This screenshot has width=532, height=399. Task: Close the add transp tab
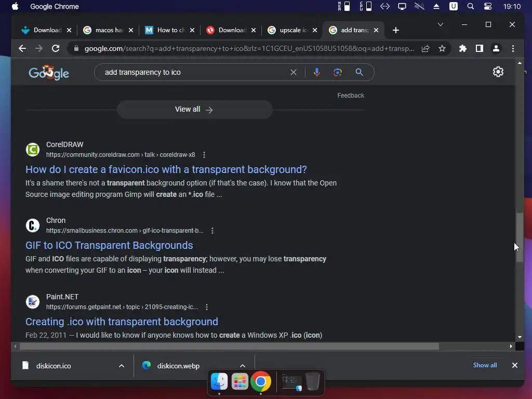[376, 30]
